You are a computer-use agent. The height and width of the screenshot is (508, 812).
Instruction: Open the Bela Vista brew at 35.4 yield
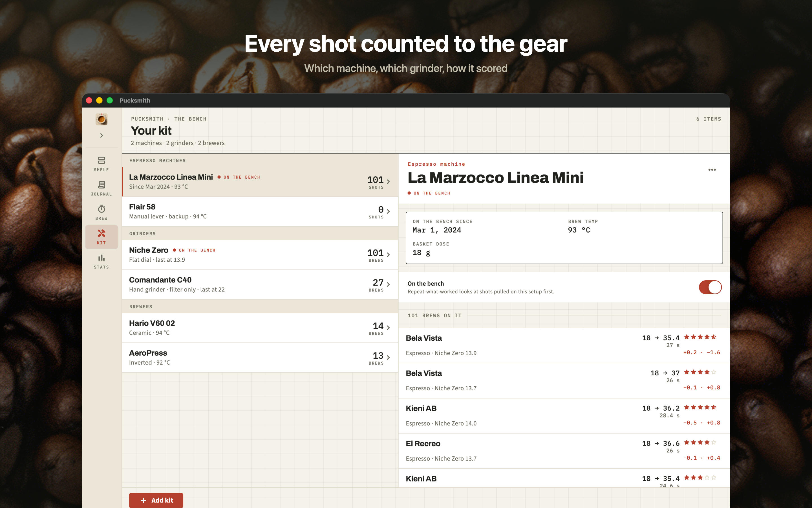pos(564,345)
